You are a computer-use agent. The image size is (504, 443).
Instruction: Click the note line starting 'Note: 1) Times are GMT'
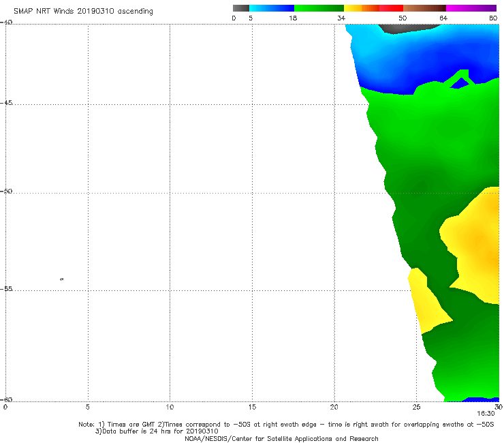tap(286, 425)
